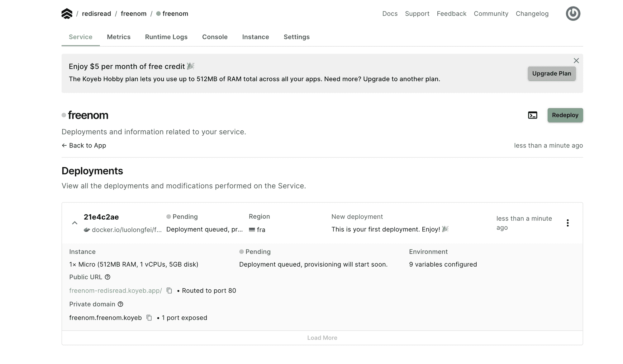The height and width of the screenshot is (364, 623).
Task: Show help for Public URL
Action: point(107,277)
